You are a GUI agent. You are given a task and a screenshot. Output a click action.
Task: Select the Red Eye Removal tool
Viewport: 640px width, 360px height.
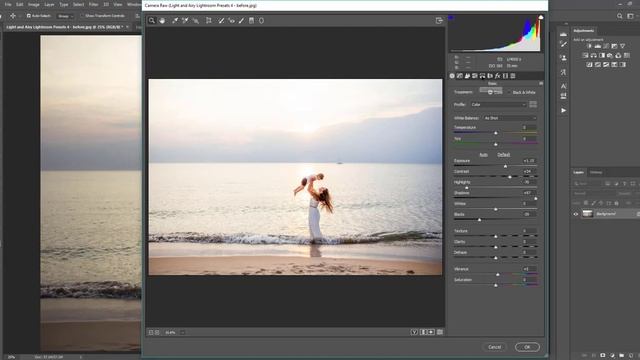pyautogui.click(x=231, y=20)
